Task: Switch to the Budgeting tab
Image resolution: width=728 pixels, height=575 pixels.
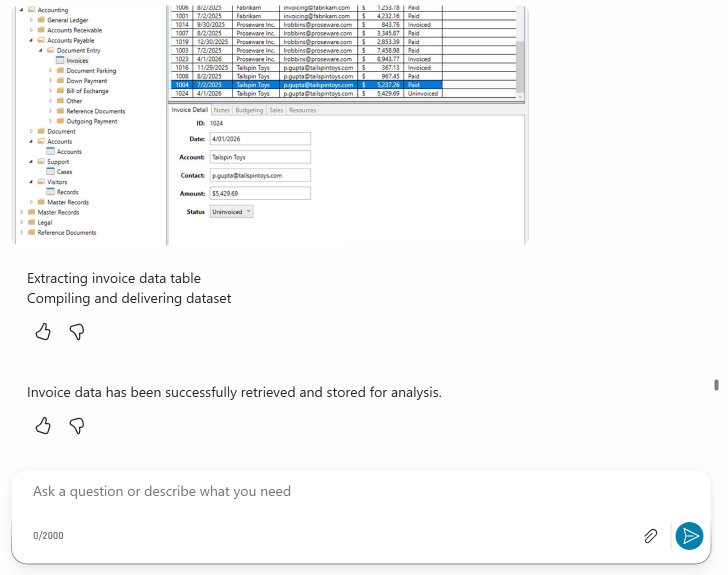Action: tap(249, 110)
